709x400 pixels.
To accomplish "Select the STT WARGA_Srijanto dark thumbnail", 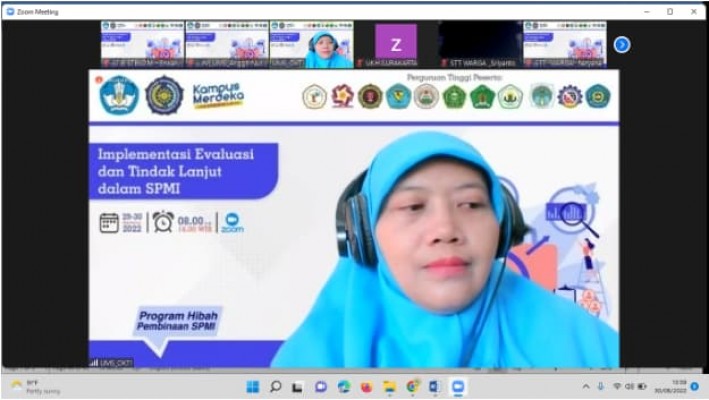I will (x=480, y=44).
